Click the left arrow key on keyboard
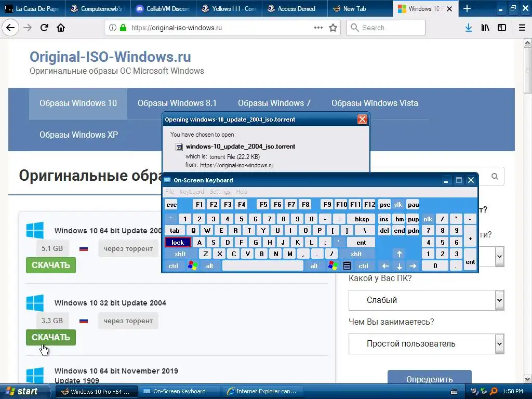The image size is (532, 399). pos(385,265)
